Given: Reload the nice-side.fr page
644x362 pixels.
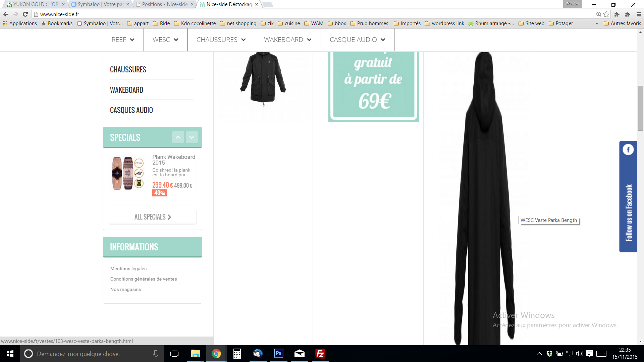Looking at the screenshot, I should tap(25, 14).
